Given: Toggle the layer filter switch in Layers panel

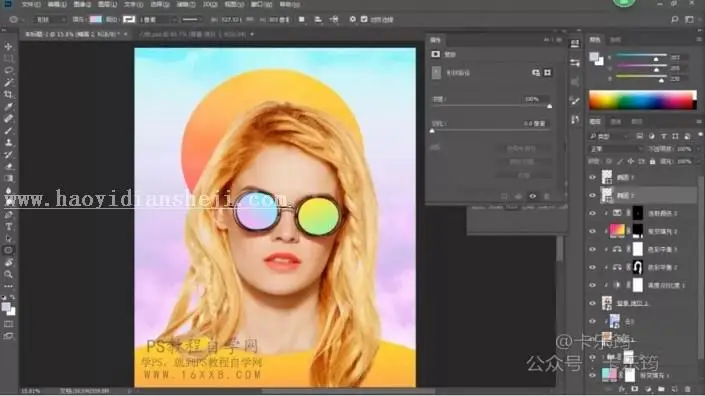Looking at the screenshot, I should click(700, 135).
